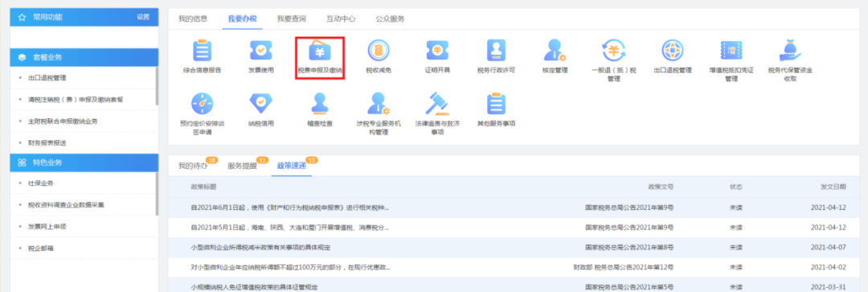Open policy 小型微利企业所得税减半政策有关事项的具体规定
This screenshot has height=292, width=868.
(260, 247)
